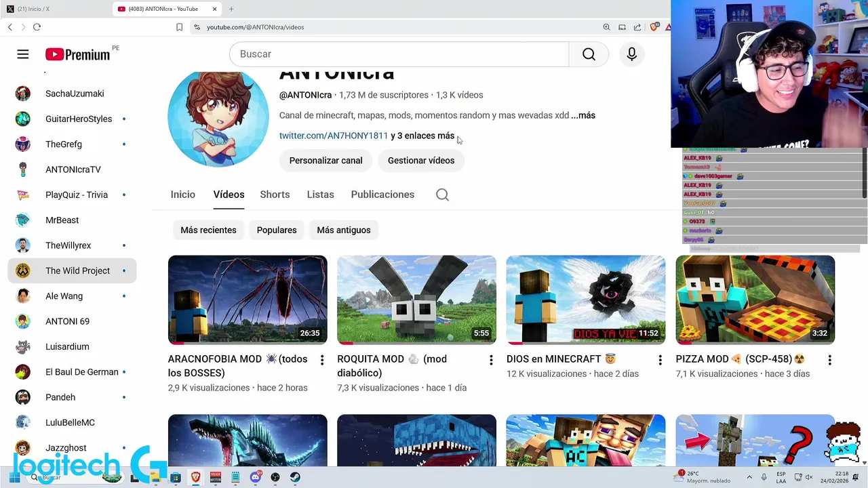Click Personalizar canal button
Screen dimensions: 868x488
coord(325,161)
